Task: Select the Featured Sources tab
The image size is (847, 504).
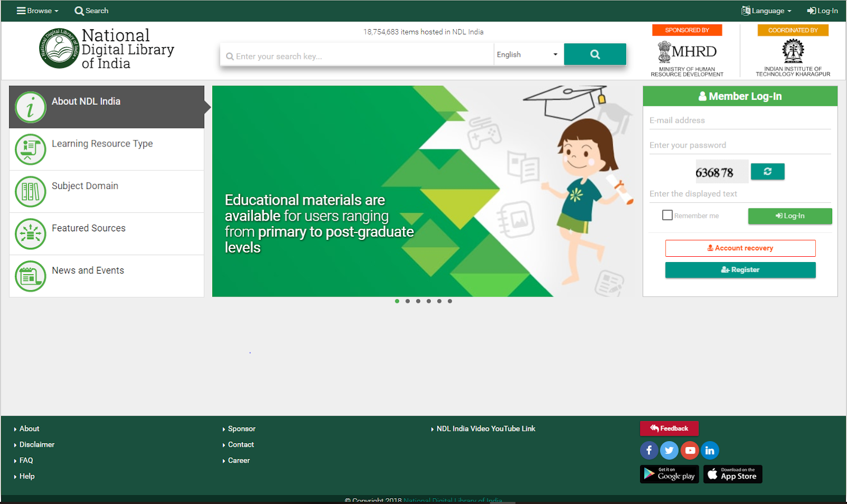Action: pyautogui.click(x=106, y=234)
